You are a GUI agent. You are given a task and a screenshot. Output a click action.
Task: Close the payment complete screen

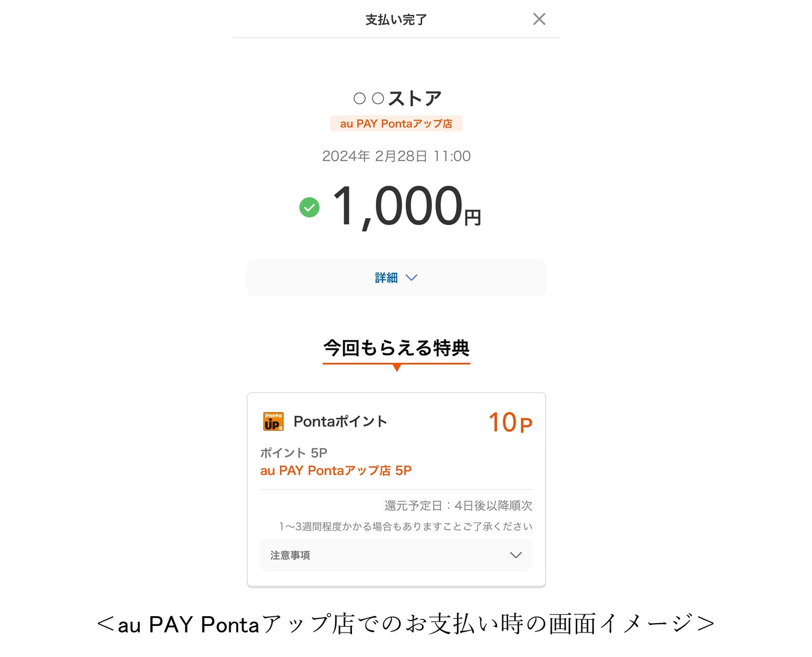point(539,19)
